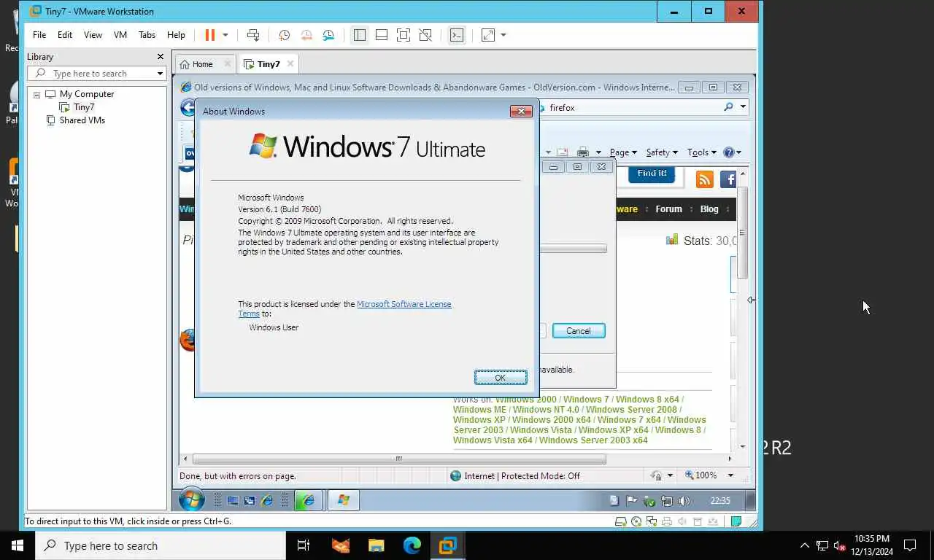Click Cancel in the background dialog

click(x=579, y=331)
